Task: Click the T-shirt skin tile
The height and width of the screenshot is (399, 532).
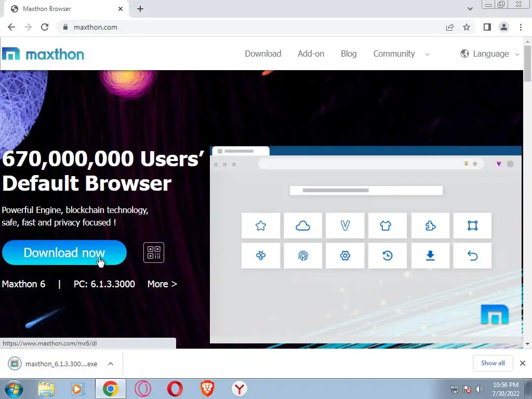Action: point(388,225)
